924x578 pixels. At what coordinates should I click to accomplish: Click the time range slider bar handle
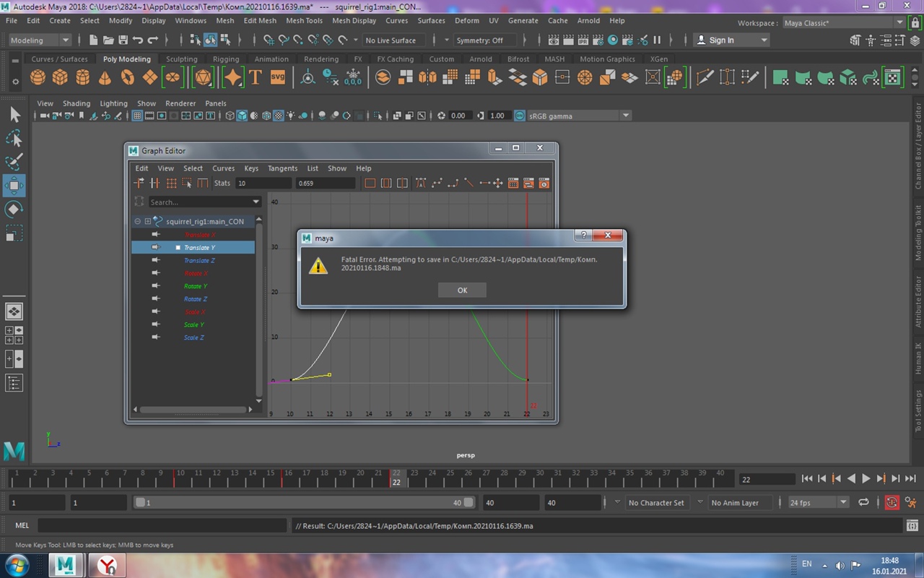[x=303, y=502]
